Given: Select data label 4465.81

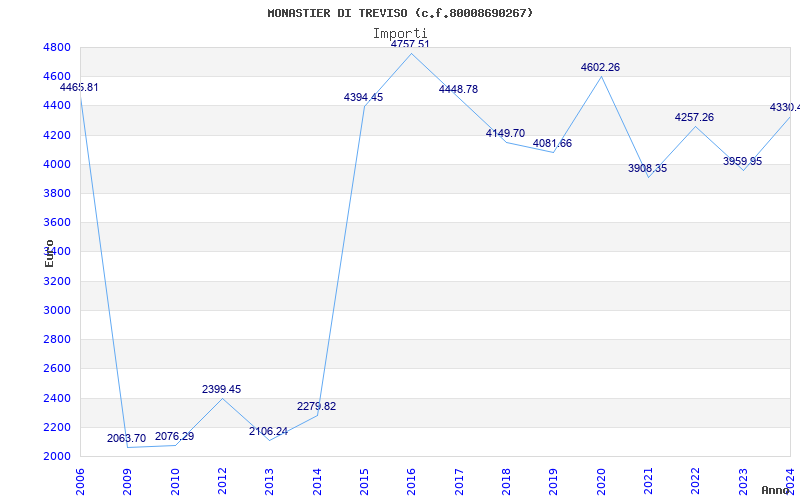Looking at the screenshot, I should pos(79,87).
